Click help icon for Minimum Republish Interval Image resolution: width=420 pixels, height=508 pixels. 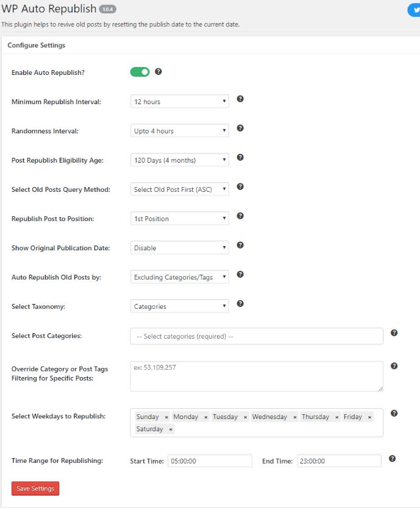coord(240,99)
